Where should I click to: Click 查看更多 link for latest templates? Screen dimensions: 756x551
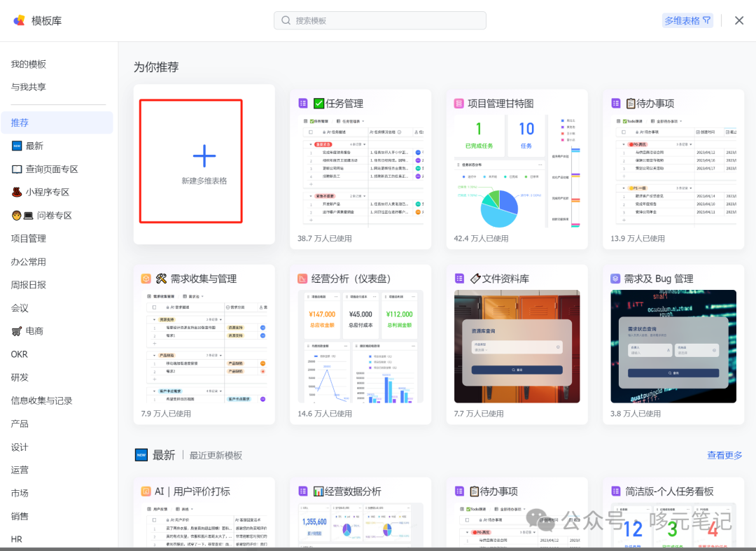coord(724,455)
